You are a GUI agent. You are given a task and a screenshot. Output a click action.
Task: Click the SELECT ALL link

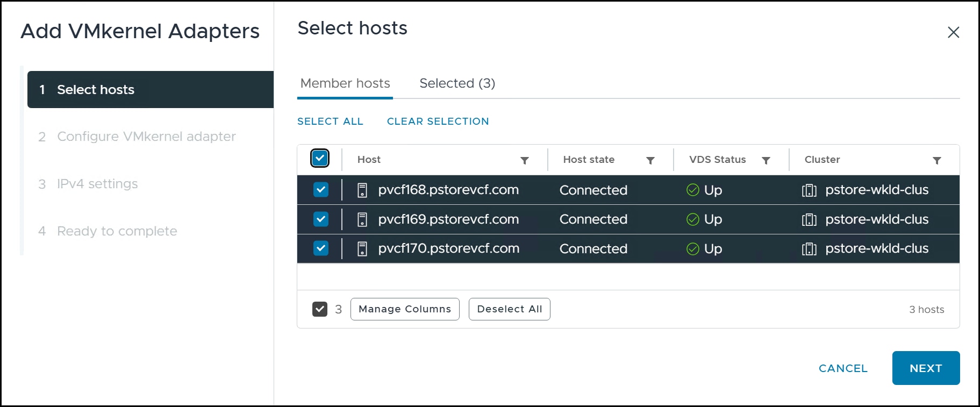coord(330,122)
